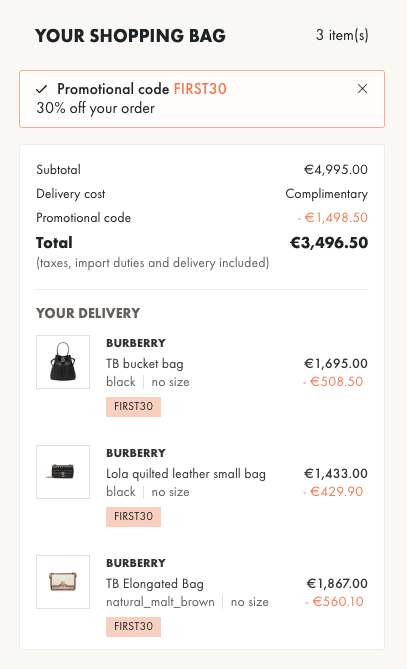Open the TB Elongated Bag thumbnail

click(x=63, y=582)
